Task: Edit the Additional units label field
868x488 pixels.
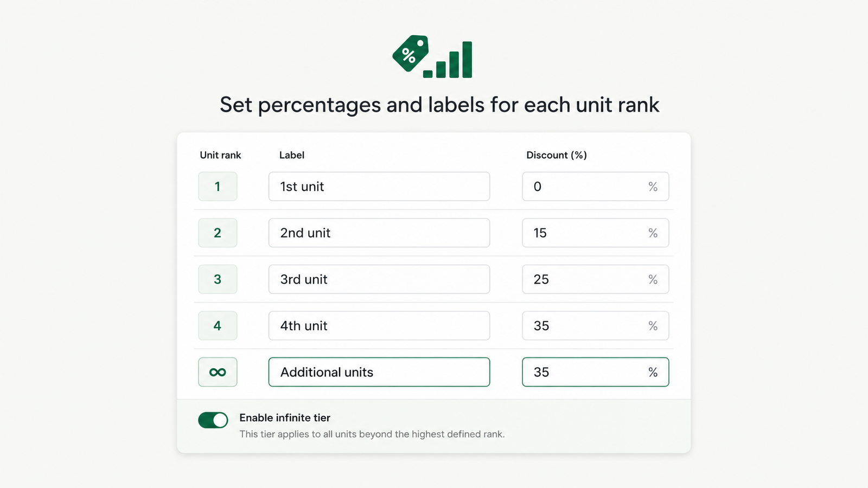Action: 379,372
